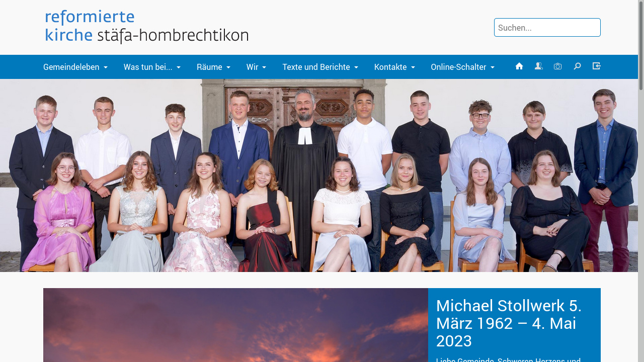644x362 pixels.
Task: Go to the home page icon
Action: click(519, 66)
